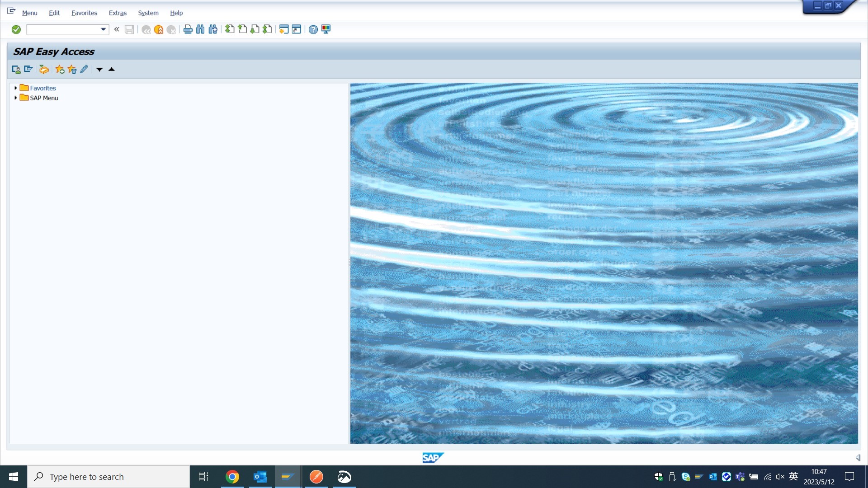Viewport: 868px width, 488px height.
Task: Click the orange Exit (log off) icon
Action: click(159, 29)
